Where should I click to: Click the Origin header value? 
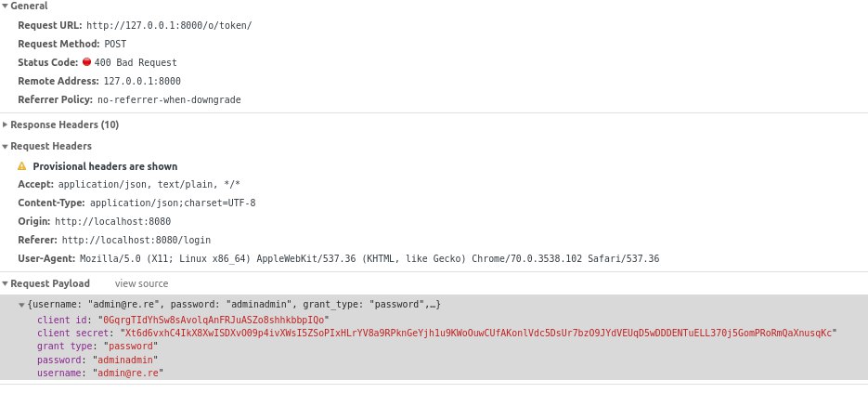[x=113, y=221]
